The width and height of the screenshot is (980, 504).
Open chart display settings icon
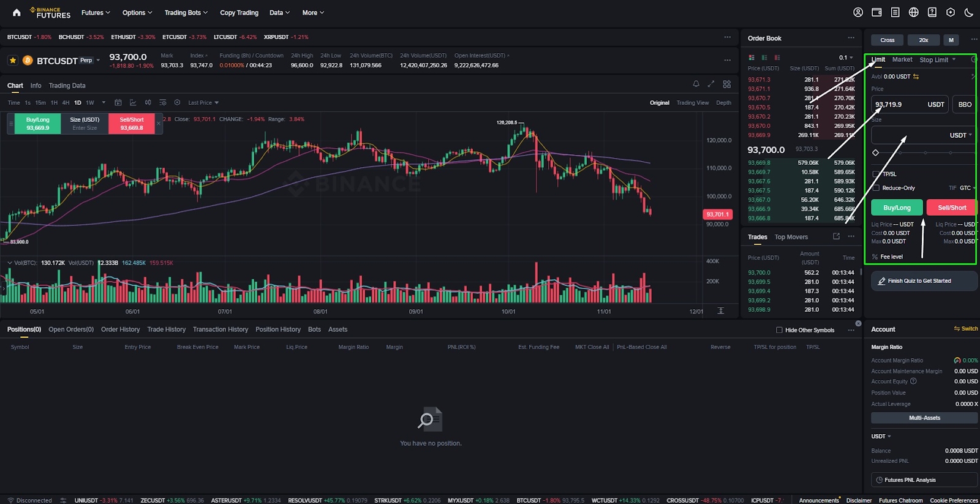162,102
